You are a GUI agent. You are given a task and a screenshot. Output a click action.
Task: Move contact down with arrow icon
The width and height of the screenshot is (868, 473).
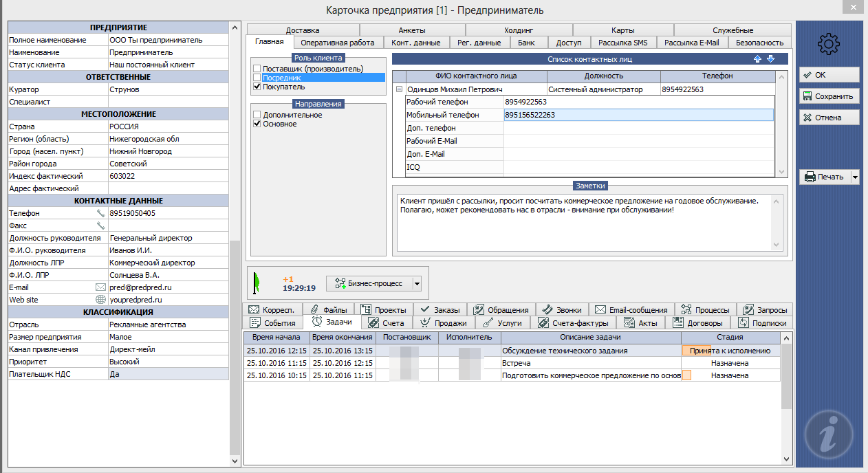point(770,59)
